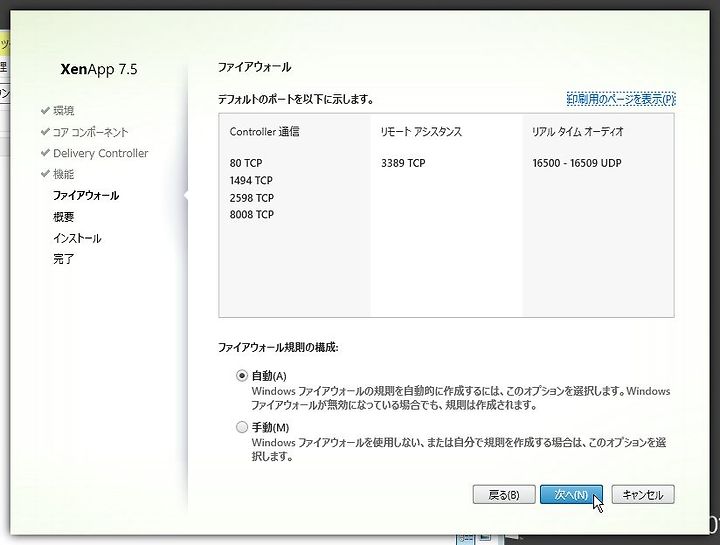This screenshot has width=720, height=545.
Task: Click the checkmark icon beside 環境
Action: click(45, 111)
